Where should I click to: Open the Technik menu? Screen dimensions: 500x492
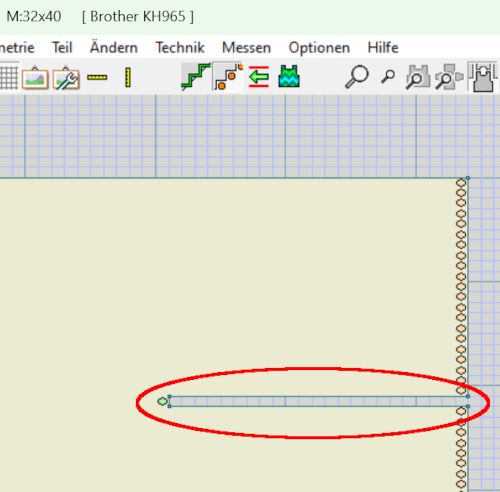point(180,47)
